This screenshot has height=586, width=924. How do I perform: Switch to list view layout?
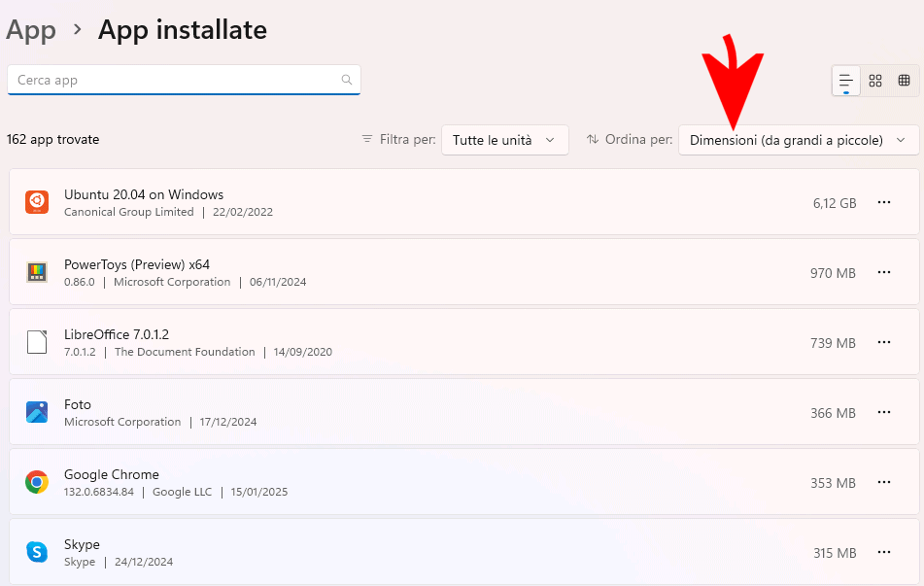[x=846, y=81]
